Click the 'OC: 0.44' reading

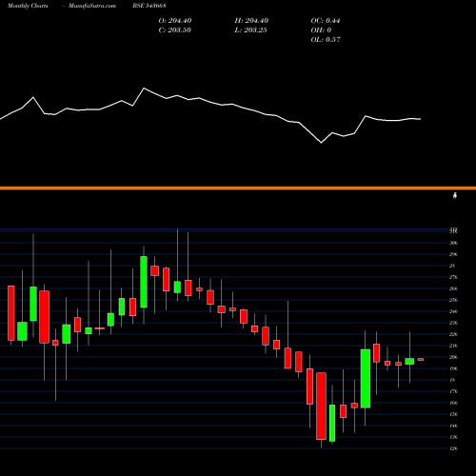[326, 21]
